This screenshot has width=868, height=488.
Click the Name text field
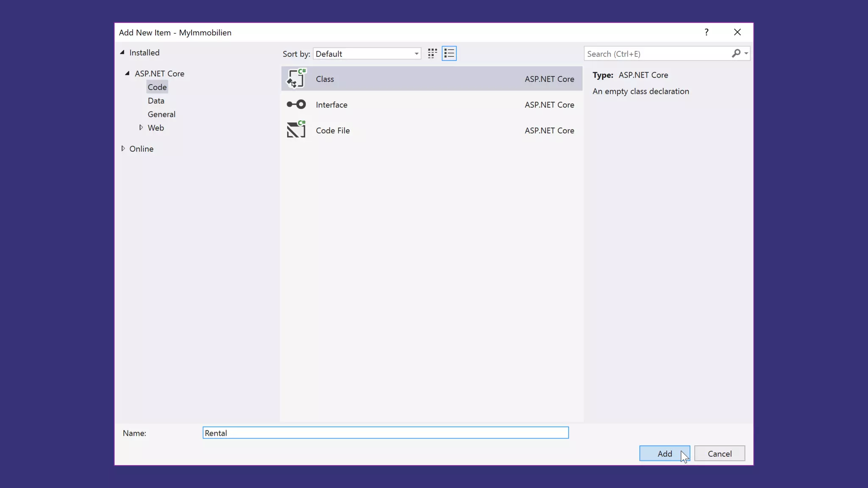pyautogui.click(x=385, y=433)
